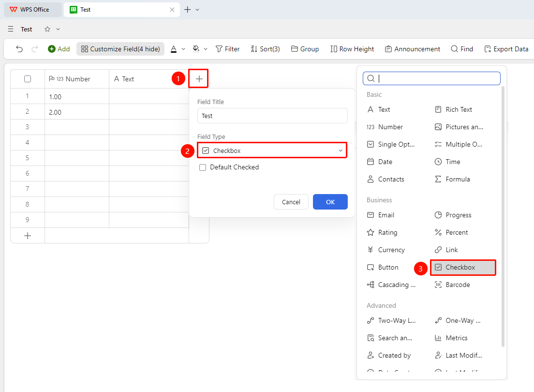The width and height of the screenshot is (534, 392).
Task: Open the hamburger menu icon
Action: click(x=11, y=29)
